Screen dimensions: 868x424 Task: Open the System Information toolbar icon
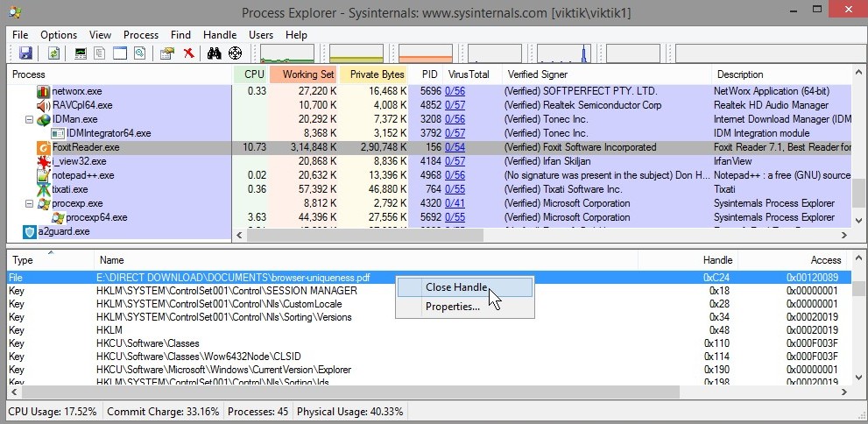point(81,53)
